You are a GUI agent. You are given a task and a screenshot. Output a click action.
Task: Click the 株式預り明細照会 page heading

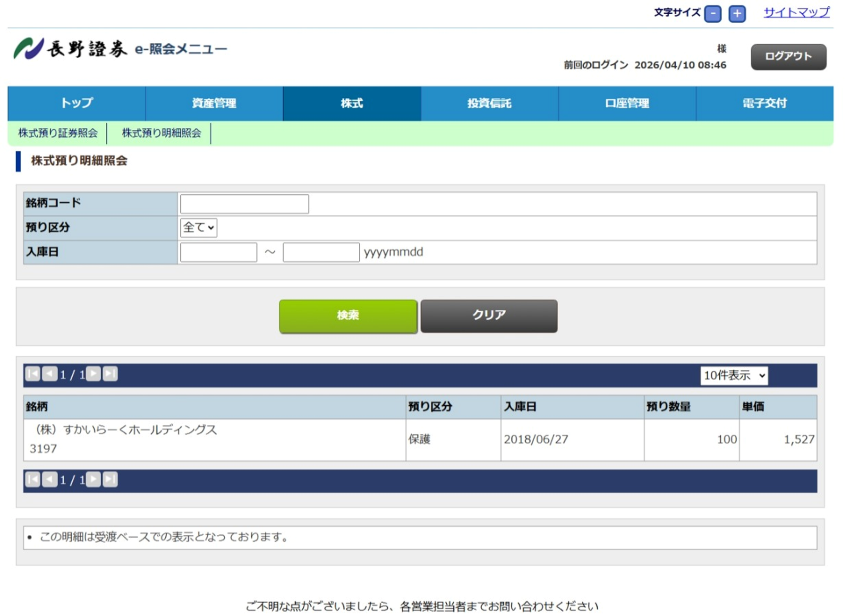pyautogui.click(x=79, y=161)
